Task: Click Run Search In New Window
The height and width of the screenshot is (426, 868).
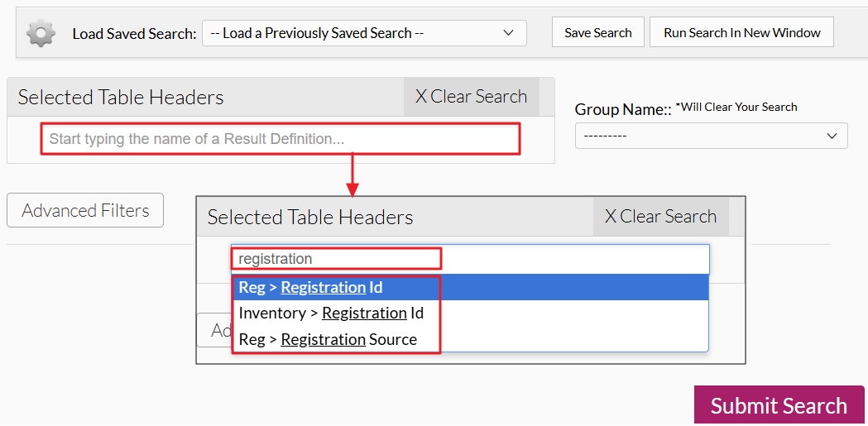Action: [x=741, y=33]
